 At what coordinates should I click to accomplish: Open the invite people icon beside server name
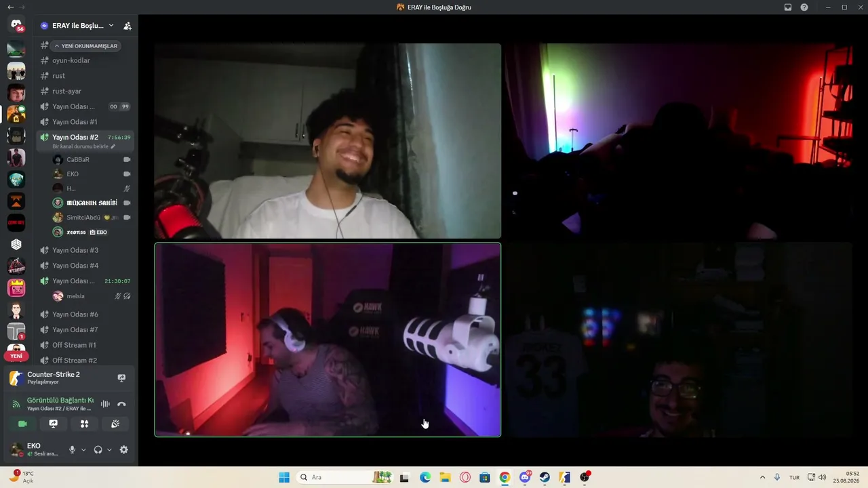127,26
